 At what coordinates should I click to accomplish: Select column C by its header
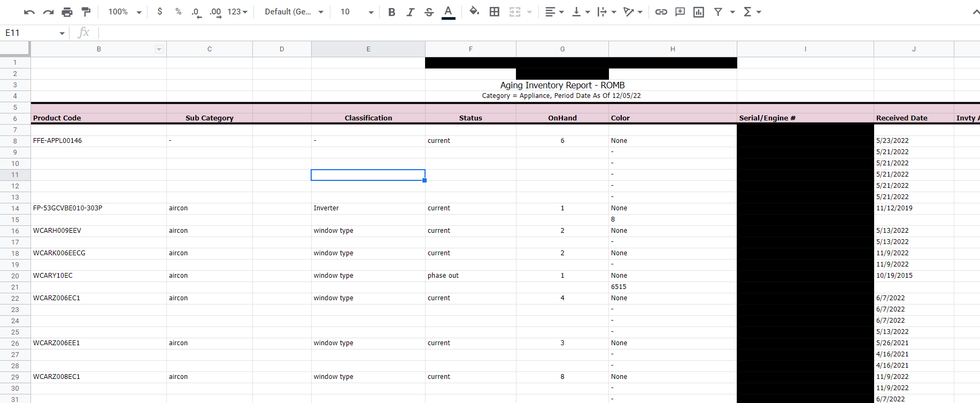tap(210, 49)
